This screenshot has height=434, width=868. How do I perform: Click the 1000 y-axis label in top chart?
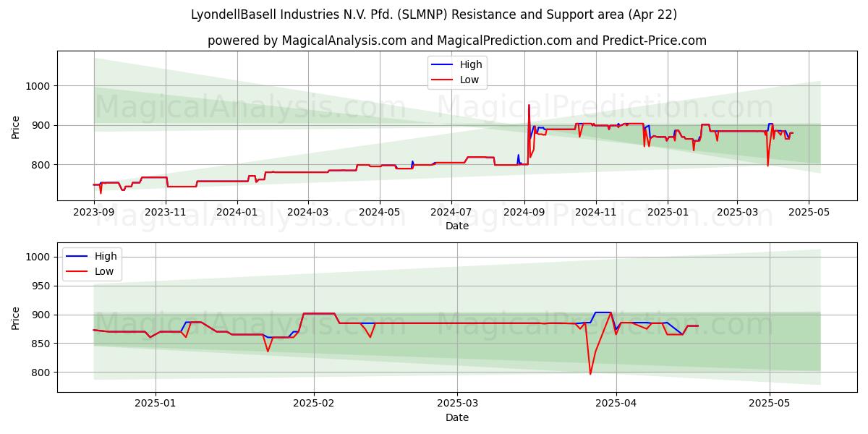tap(38, 86)
